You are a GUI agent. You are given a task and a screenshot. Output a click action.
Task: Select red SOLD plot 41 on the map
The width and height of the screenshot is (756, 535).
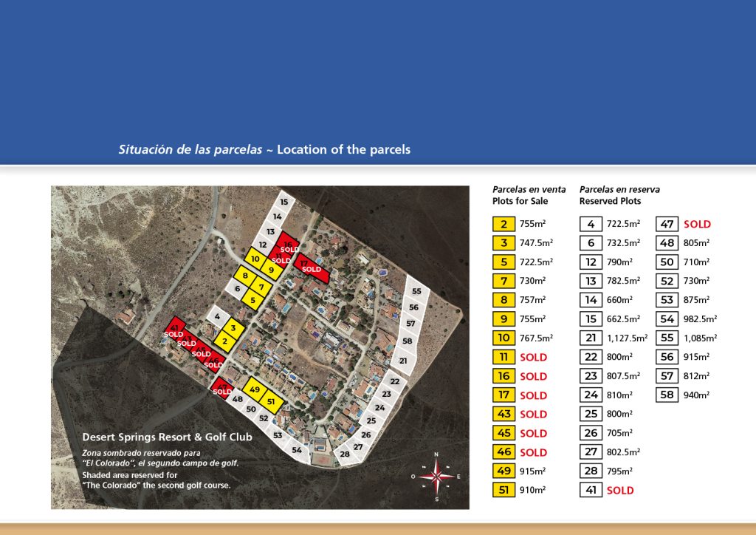tap(174, 329)
